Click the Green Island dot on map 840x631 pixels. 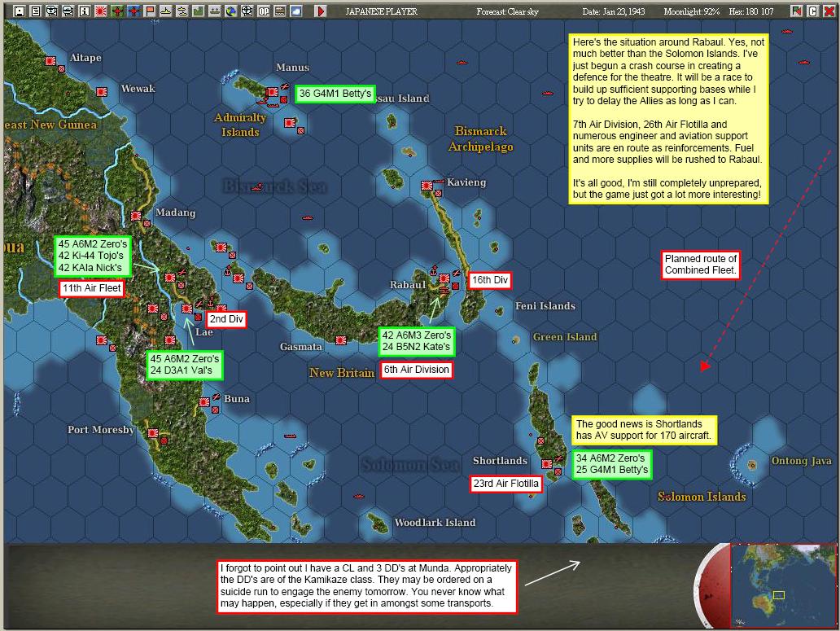(515, 340)
